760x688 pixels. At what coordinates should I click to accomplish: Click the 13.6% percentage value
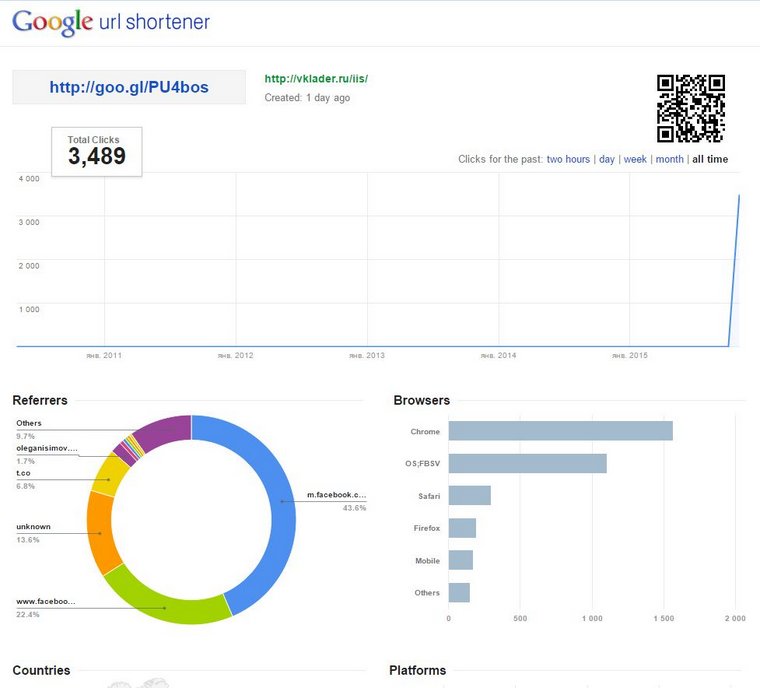[x=28, y=540]
